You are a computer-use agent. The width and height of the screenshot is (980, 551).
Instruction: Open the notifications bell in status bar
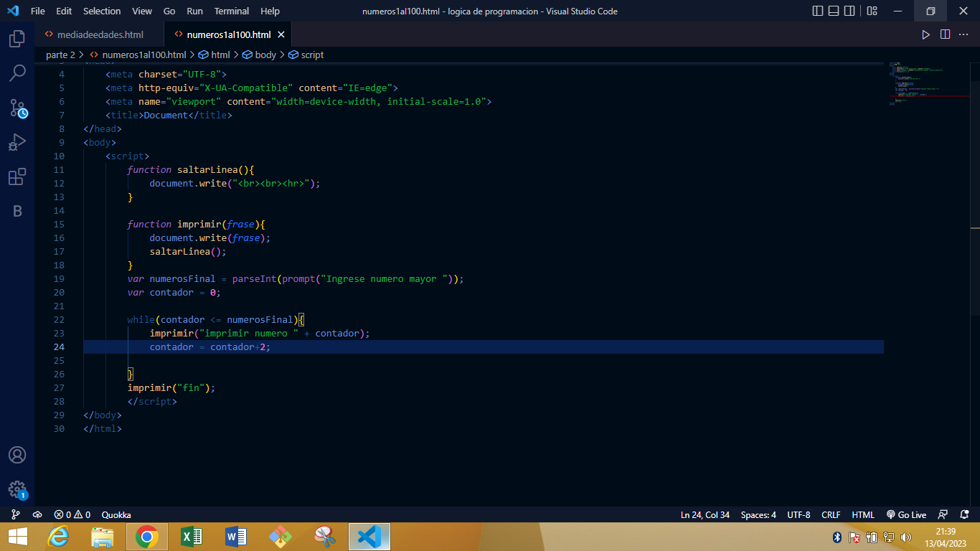pyautogui.click(x=963, y=514)
